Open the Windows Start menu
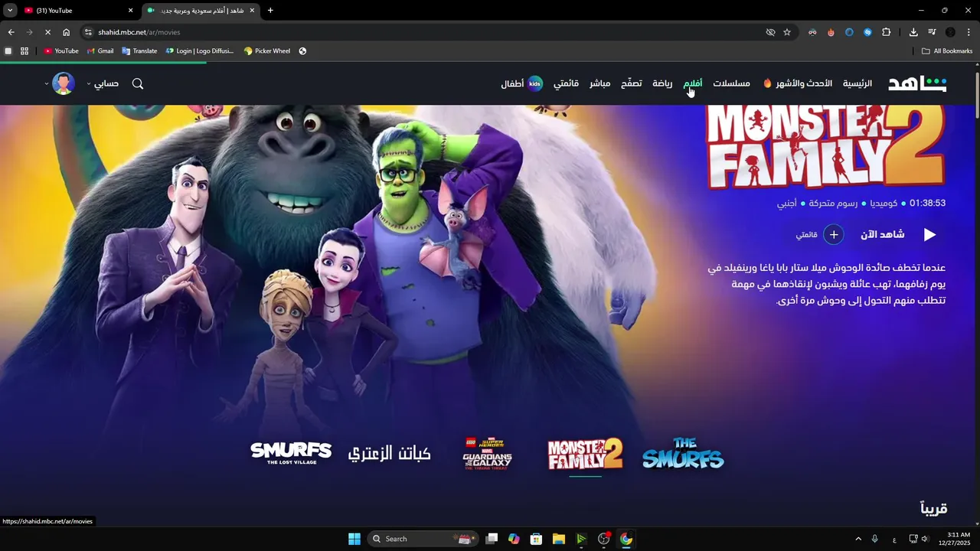Image resolution: width=980 pixels, height=551 pixels. [x=354, y=539]
